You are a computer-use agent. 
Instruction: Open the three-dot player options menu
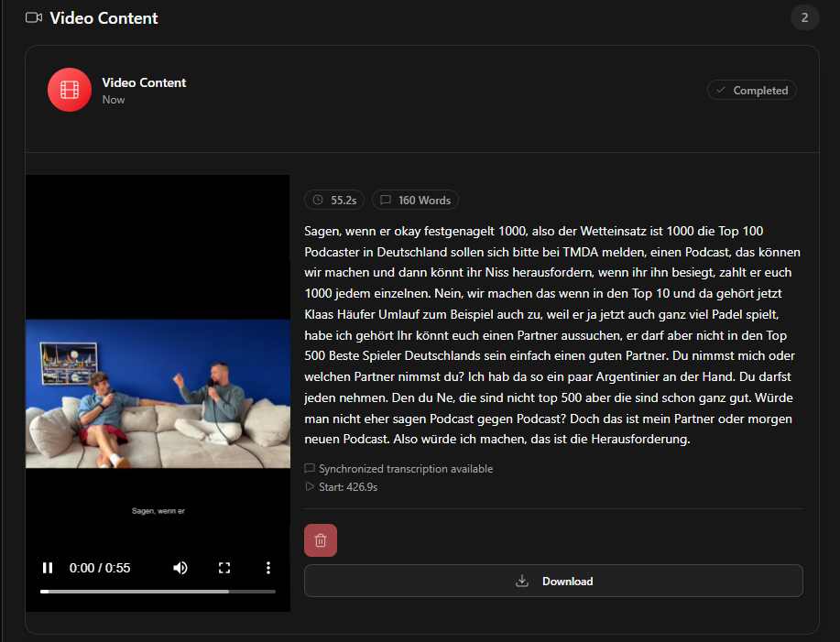pyautogui.click(x=268, y=568)
